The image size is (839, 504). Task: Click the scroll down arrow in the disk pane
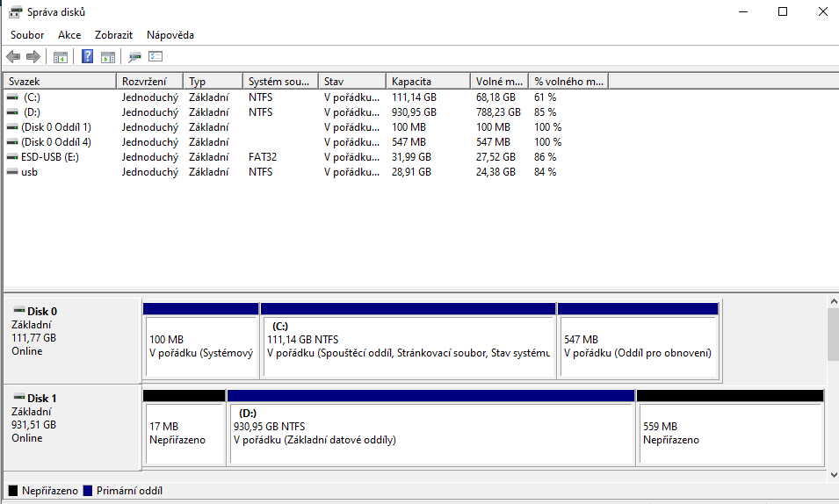tap(833, 474)
